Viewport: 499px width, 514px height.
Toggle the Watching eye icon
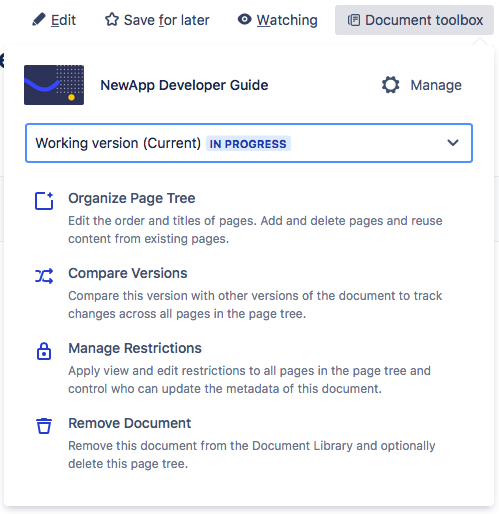[244, 19]
